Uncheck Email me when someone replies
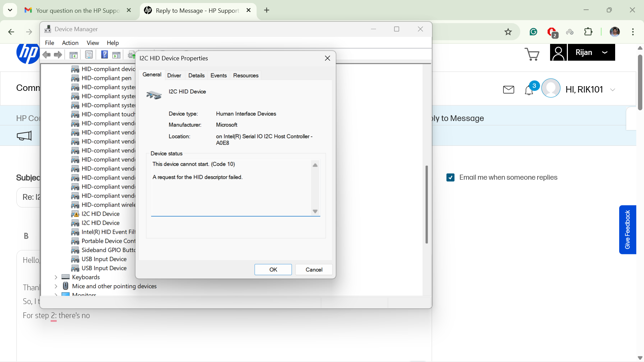Viewport: 644px width, 362px height. click(x=450, y=177)
